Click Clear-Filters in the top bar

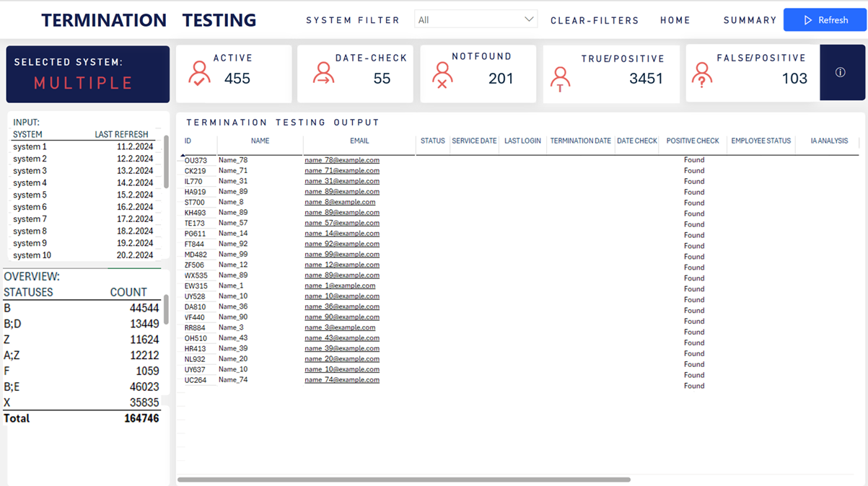[595, 20]
